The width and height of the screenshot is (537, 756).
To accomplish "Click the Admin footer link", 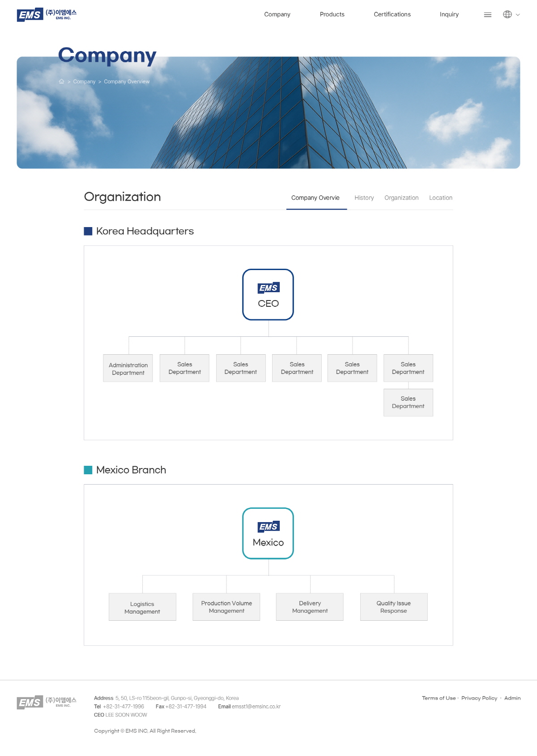I will coord(512,698).
